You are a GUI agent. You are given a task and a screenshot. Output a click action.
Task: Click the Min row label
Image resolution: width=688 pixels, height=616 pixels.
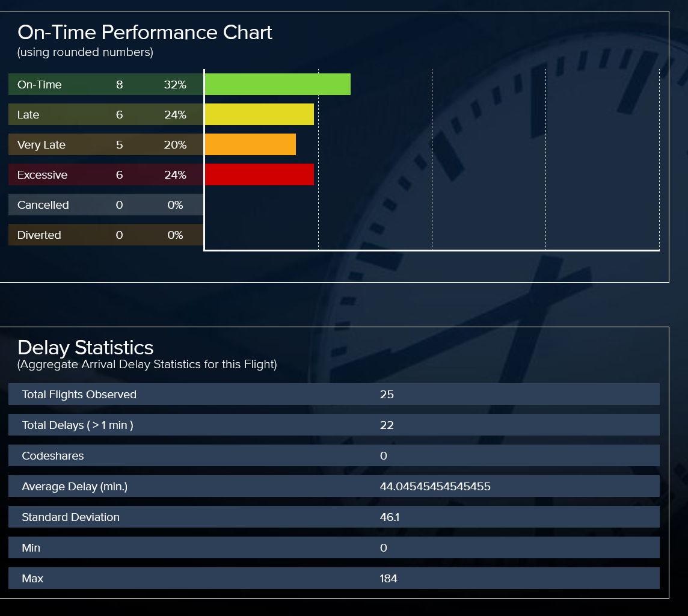coord(31,548)
